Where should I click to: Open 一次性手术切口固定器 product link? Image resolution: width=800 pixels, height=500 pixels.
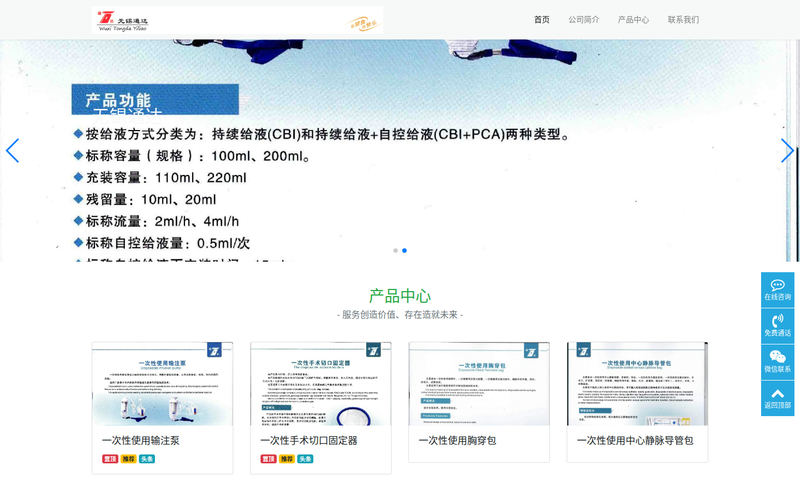point(309,441)
